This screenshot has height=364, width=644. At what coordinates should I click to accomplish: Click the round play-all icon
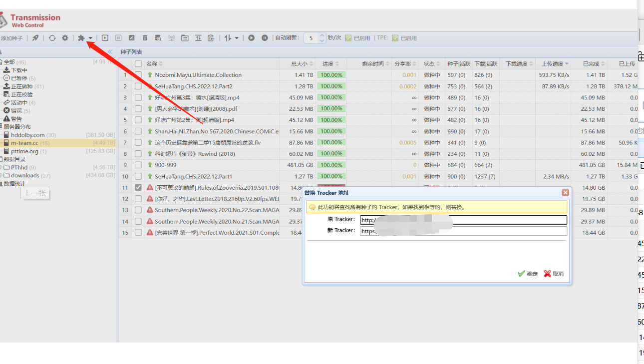click(x=252, y=38)
